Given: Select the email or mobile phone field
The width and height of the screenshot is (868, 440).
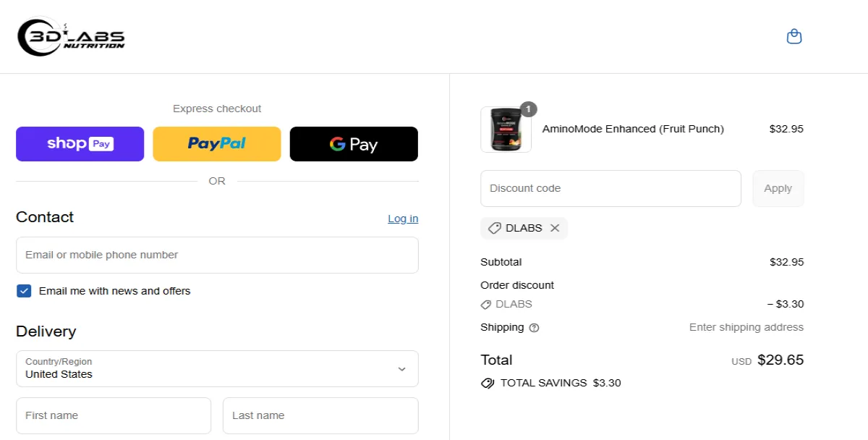Looking at the screenshot, I should [217, 255].
